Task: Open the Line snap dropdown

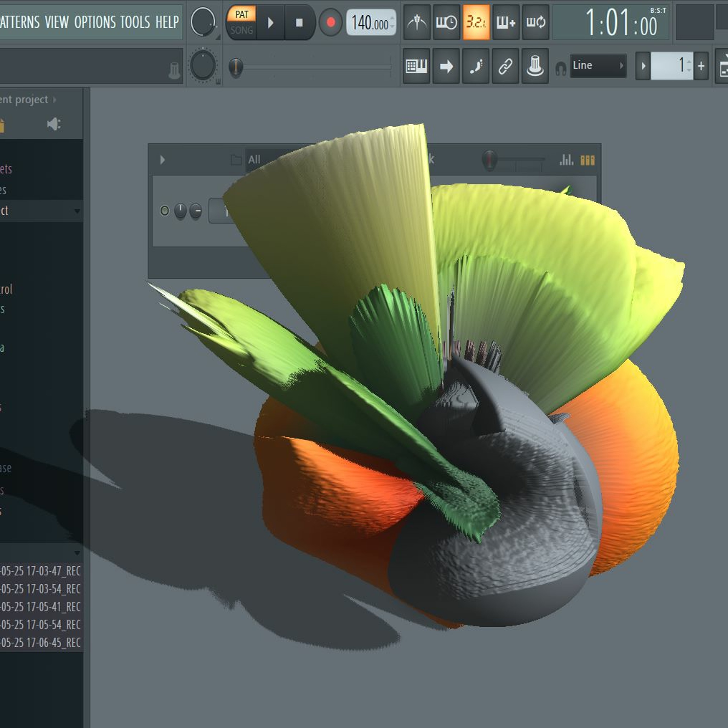Action: [x=598, y=66]
